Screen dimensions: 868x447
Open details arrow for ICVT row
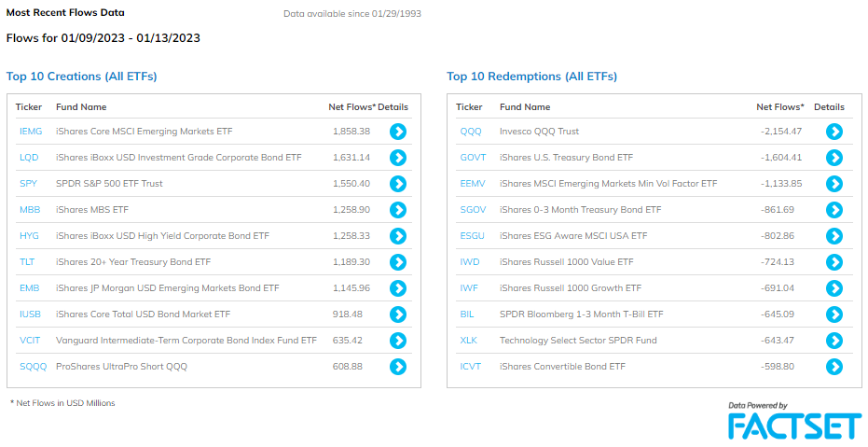tap(834, 367)
